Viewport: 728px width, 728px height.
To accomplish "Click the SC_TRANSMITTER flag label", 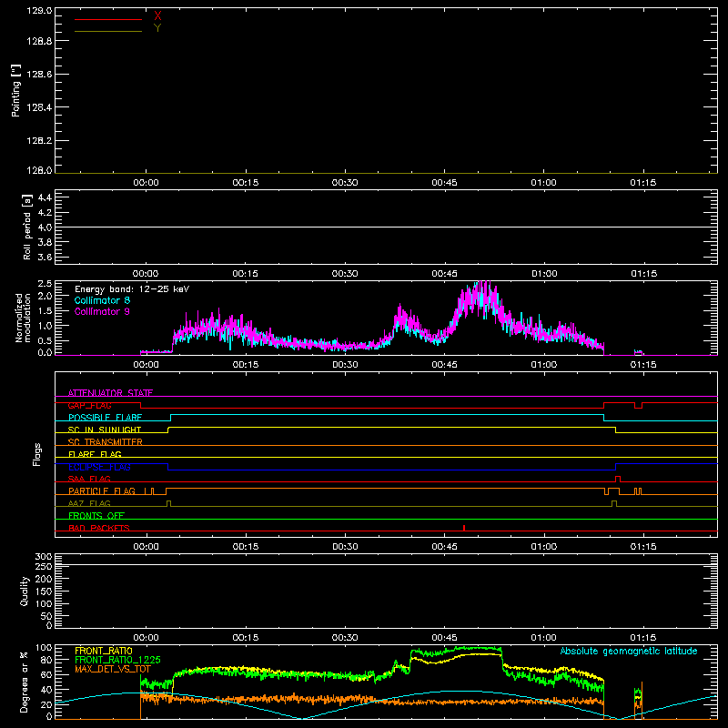I will (x=105, y=442).
